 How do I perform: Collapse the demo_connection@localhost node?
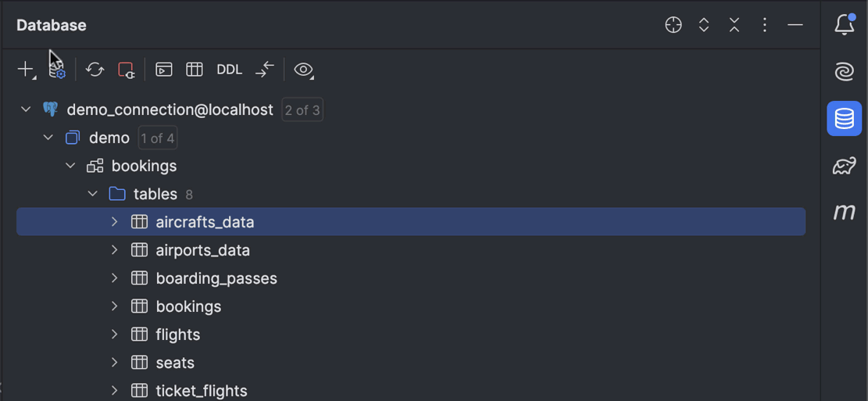pos(26,109)
